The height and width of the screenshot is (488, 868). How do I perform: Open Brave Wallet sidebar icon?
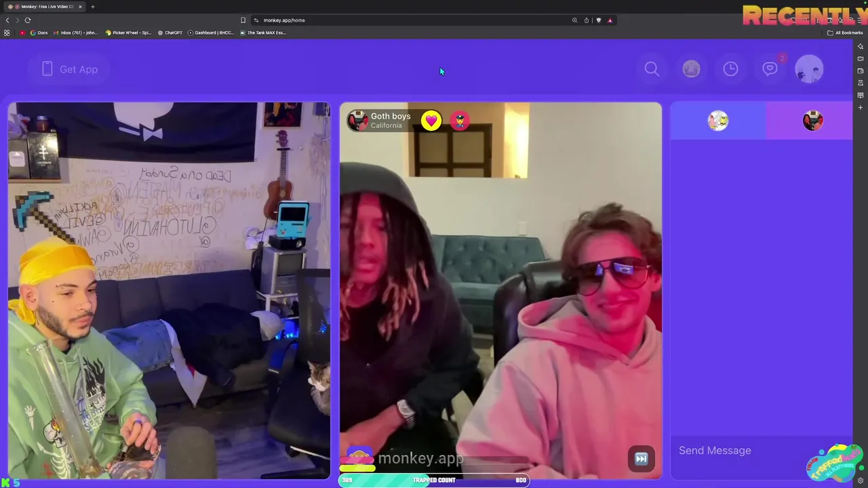click(861, 70)
